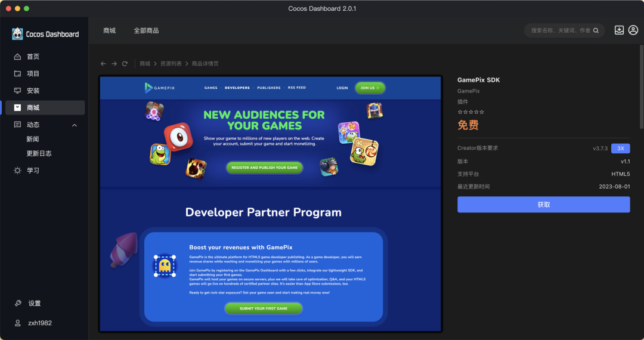Screen dimensions: 644x340
Task: Click the monitor icon beside 安装
Action: (17, 90)
